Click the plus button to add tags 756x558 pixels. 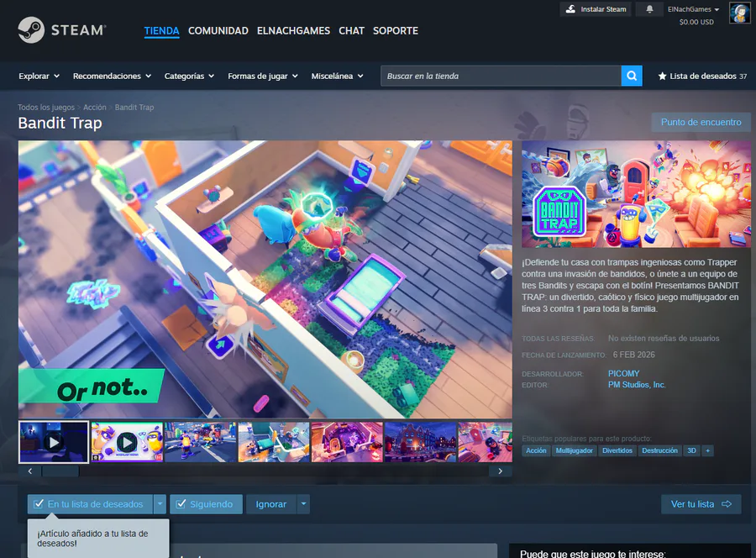(707, 450)
